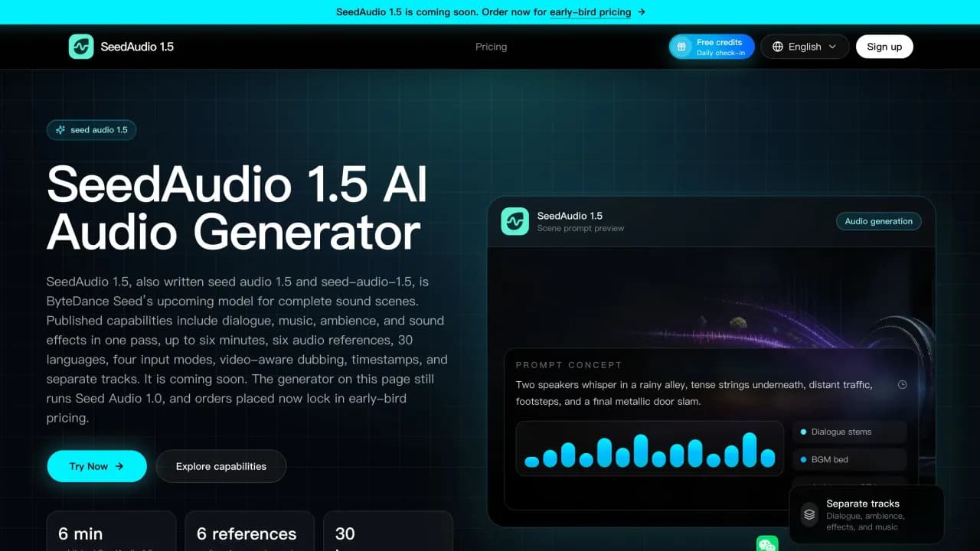Click 'Dialogue, ambience, effects, and music' caption
The height and width of the screenshot is (551, 980).
[x=865, y=521]
